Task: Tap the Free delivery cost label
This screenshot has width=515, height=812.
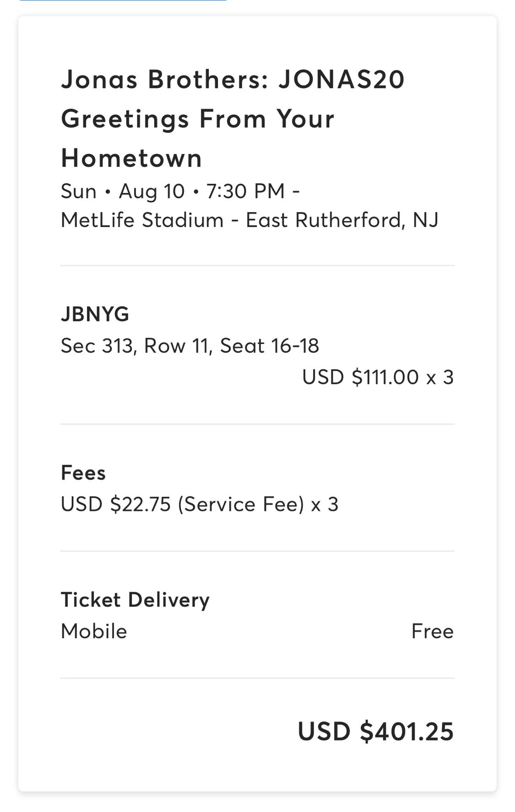Action: pyautogui.click(x=433, y=631)
